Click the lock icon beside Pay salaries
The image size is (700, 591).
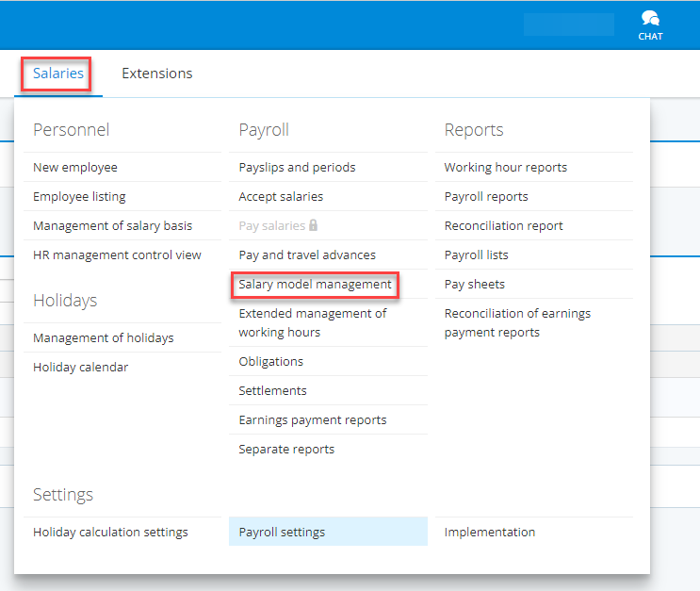point(314,225)
